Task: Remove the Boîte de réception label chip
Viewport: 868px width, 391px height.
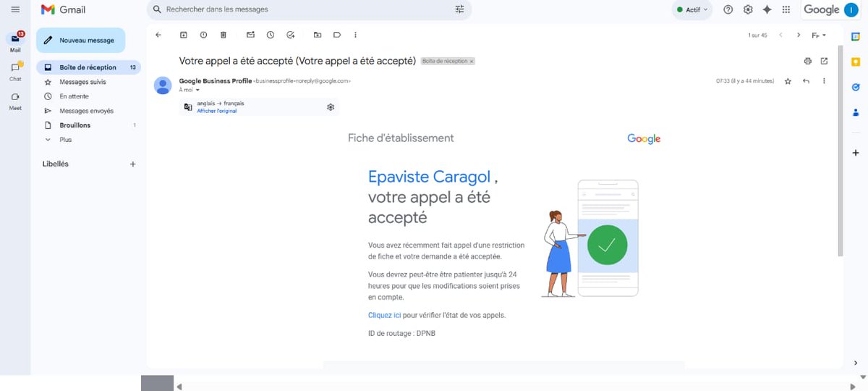Action: [472, 62]
